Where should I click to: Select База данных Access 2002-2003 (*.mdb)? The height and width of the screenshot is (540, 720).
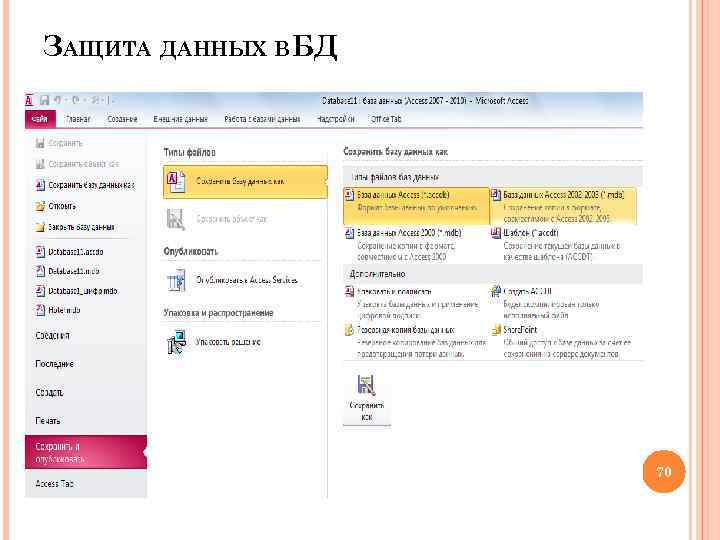pos(563,206)
